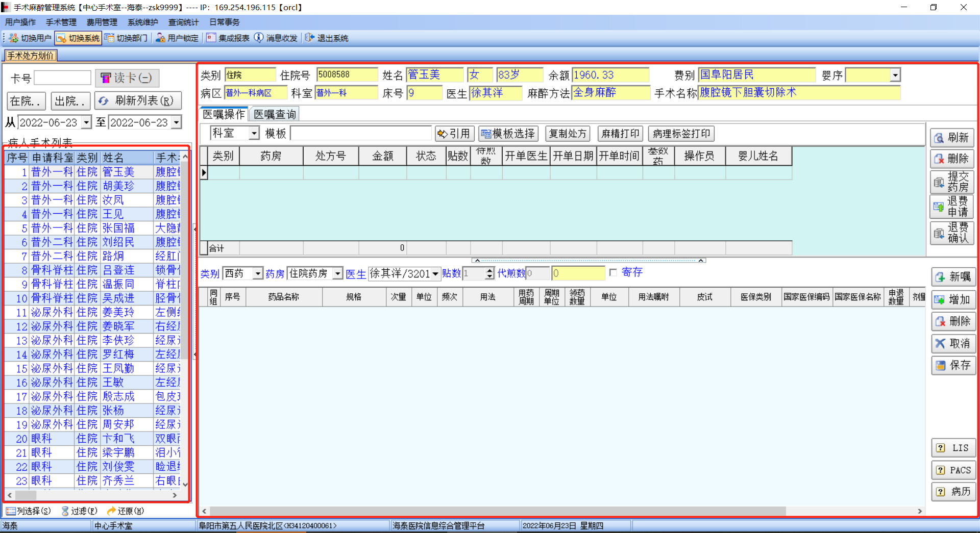Screen dimensions: 980x533
Task: Click the 切换部门 toolbar icon
Action: coord(109,38)
